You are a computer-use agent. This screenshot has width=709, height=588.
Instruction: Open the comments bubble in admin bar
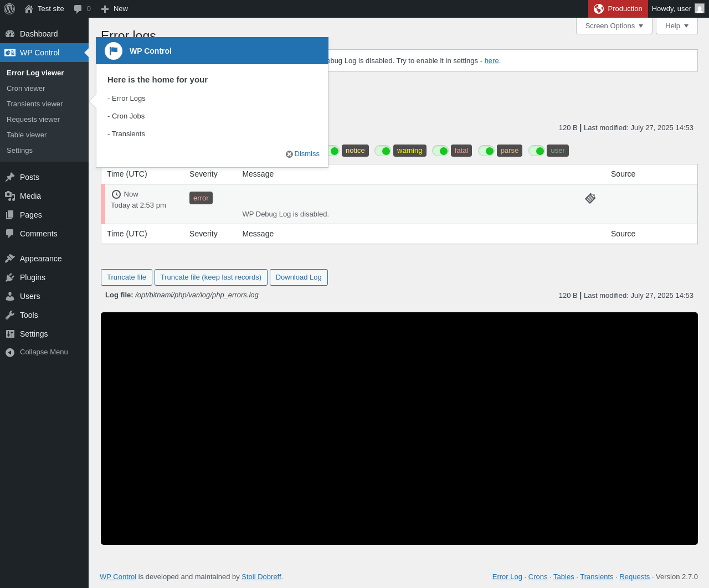tap(82, 9)
